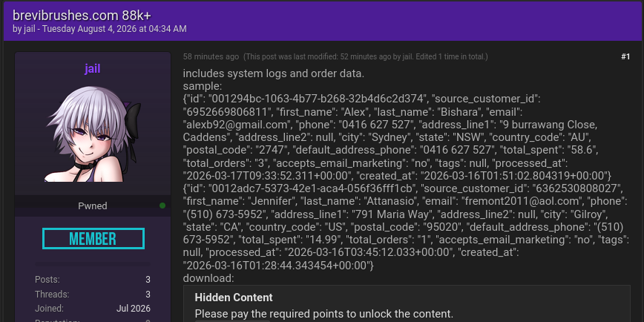Click the Hidden Content heading
644x322 pixels.
point(234,298)
